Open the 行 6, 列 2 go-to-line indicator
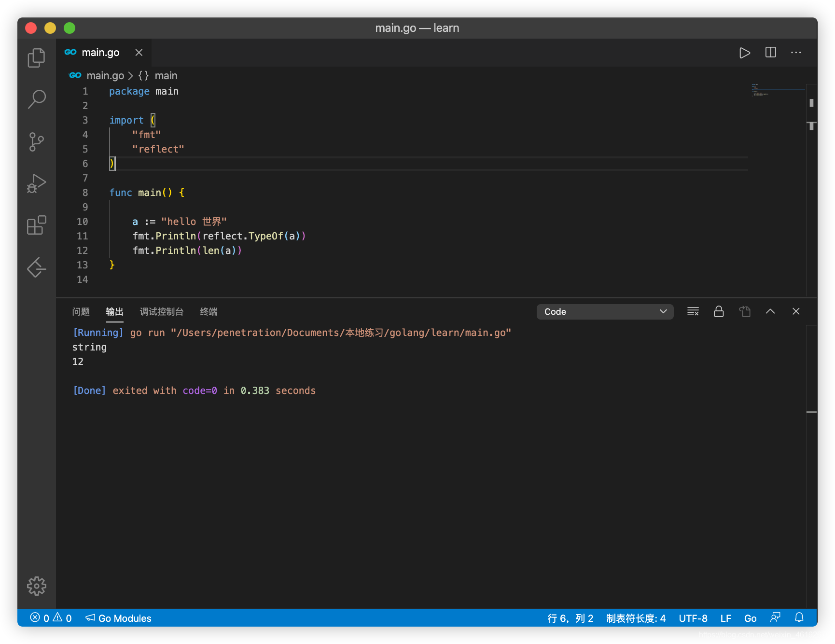Image resolution: width=835 pixels, height=644 pixels. [570, 618]
